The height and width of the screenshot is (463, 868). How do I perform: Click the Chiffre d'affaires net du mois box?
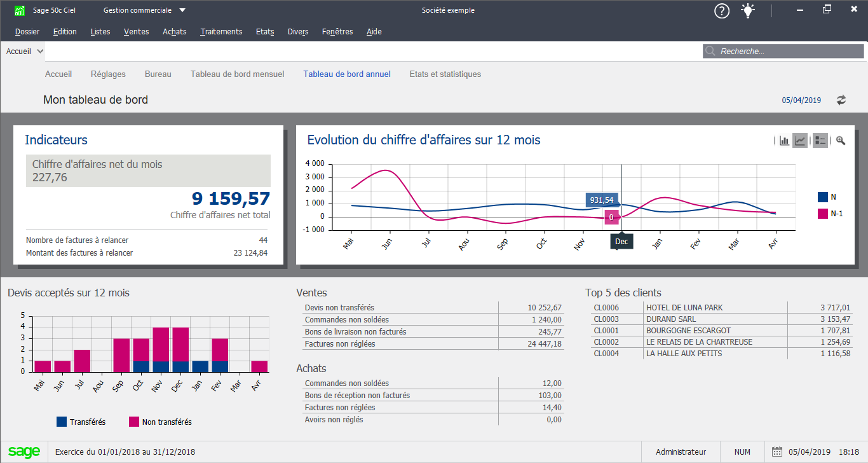tap(148, 170)
